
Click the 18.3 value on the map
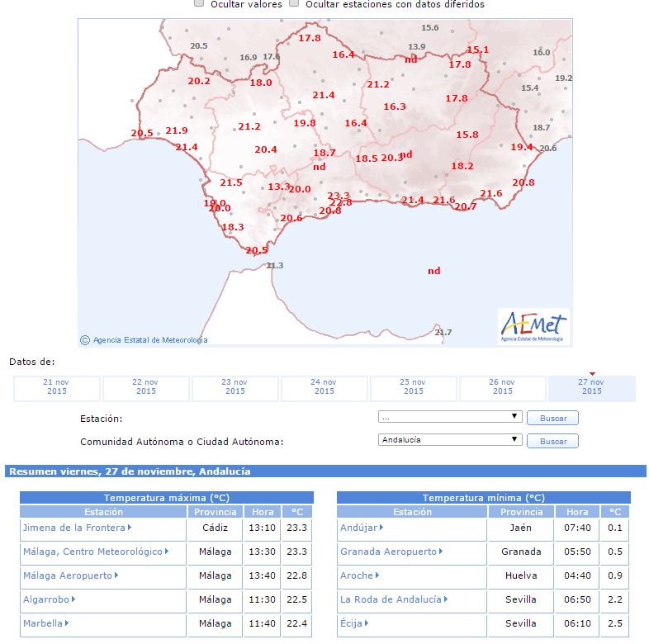(233, 227)
